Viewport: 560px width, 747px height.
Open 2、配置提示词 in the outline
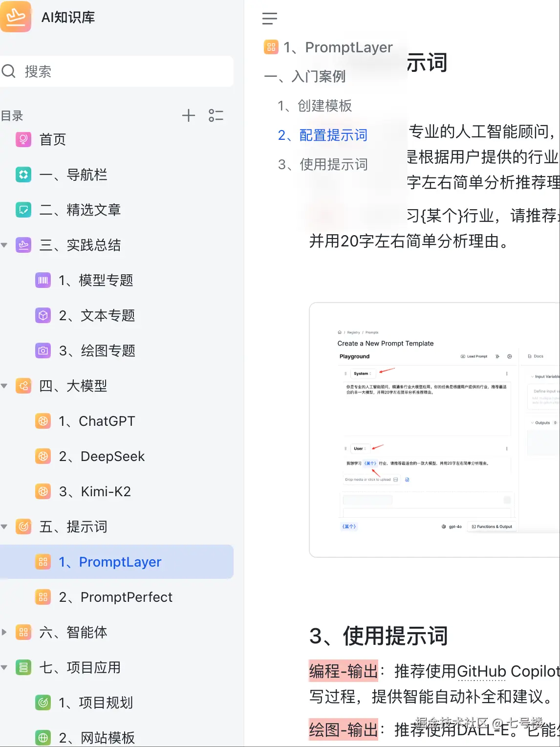coord(323,135)
